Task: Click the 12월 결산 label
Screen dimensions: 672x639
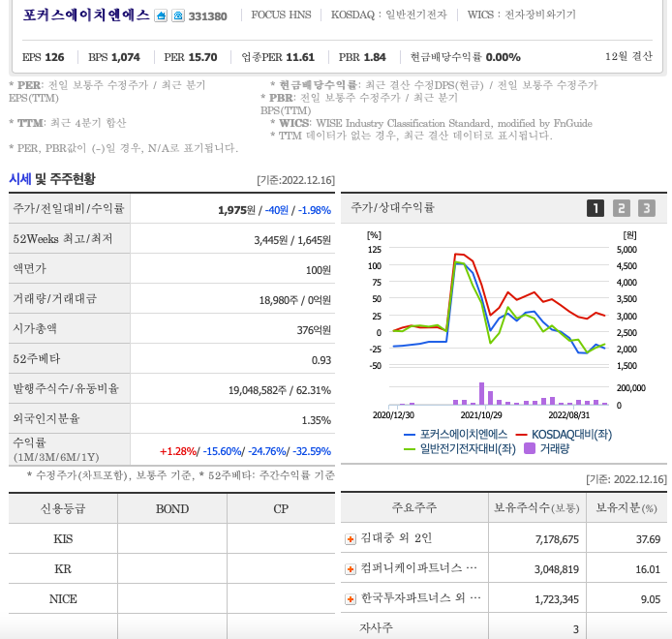Action: click(x=628, y=56)
